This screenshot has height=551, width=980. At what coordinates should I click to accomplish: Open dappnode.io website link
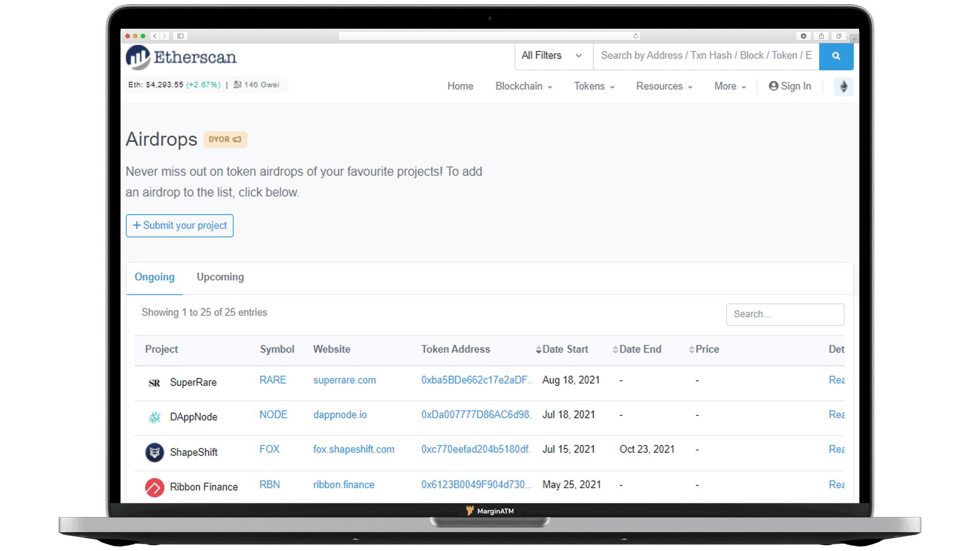coord(340,415)
